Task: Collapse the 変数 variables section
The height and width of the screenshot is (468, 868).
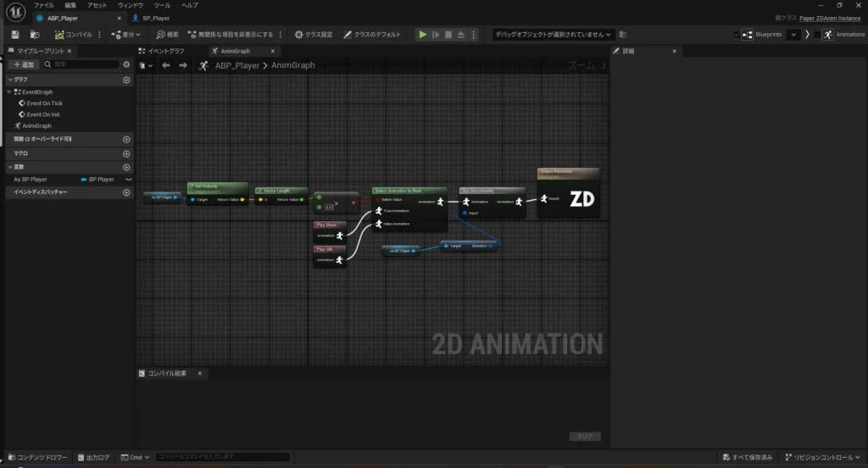Action: click(10, 167)
